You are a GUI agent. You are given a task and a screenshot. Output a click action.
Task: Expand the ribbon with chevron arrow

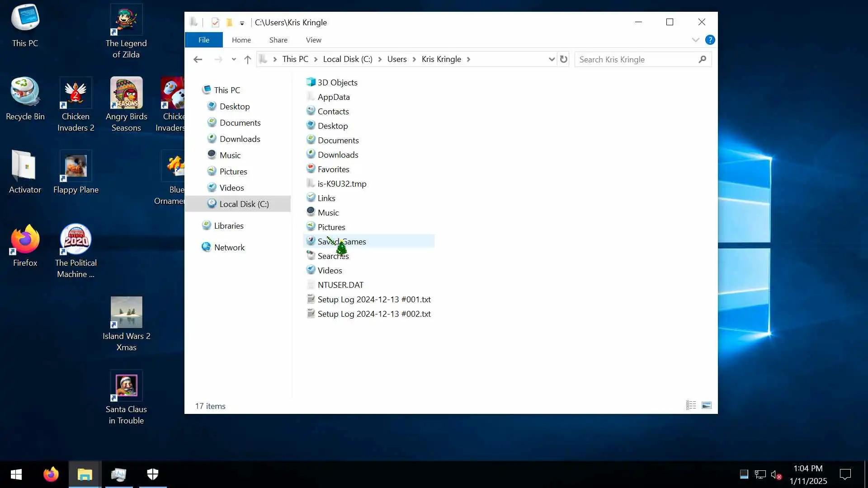pyautogui.click(x=695, y=40)
